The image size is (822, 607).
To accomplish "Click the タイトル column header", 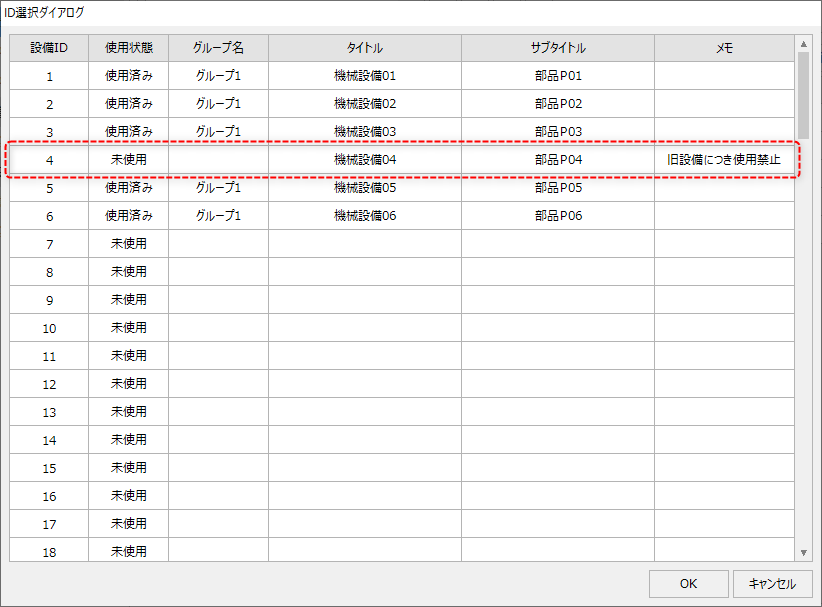I will click(362, 46).
